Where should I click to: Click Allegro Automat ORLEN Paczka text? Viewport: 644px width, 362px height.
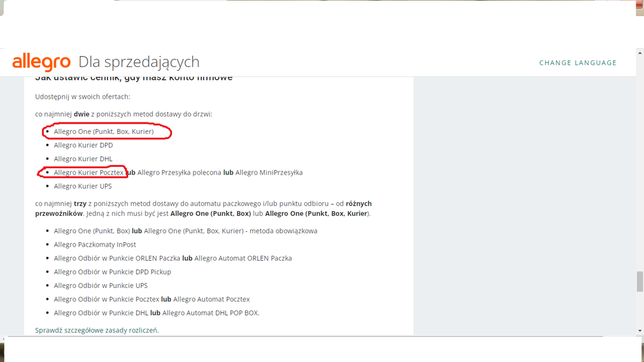coord(243,258)
